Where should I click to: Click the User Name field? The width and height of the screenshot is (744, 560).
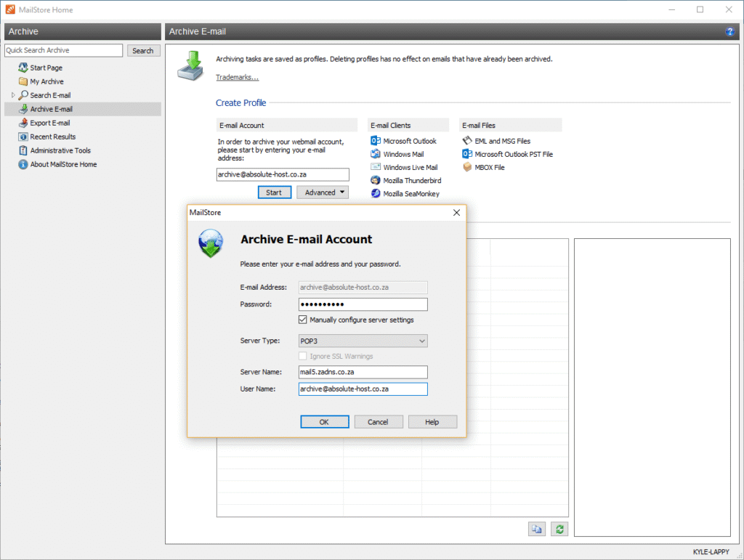[x=363, y=389]
